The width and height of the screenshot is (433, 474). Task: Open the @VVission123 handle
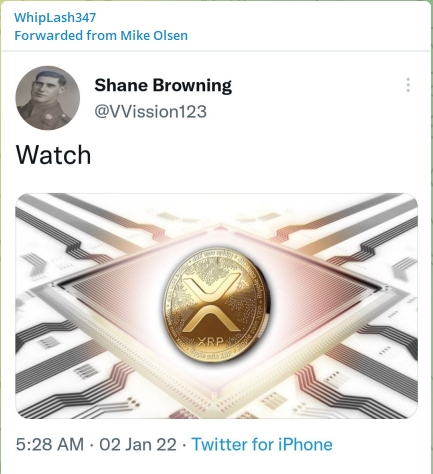[x=150, y=111]
